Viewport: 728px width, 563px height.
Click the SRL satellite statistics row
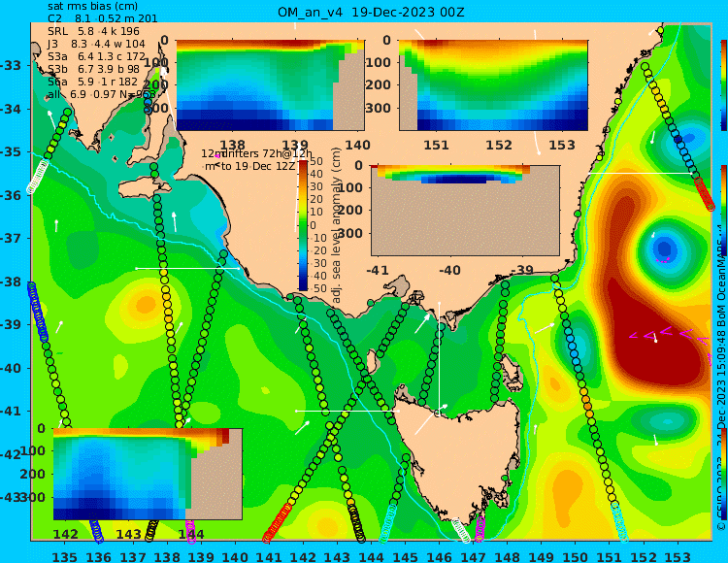[94, 31]
